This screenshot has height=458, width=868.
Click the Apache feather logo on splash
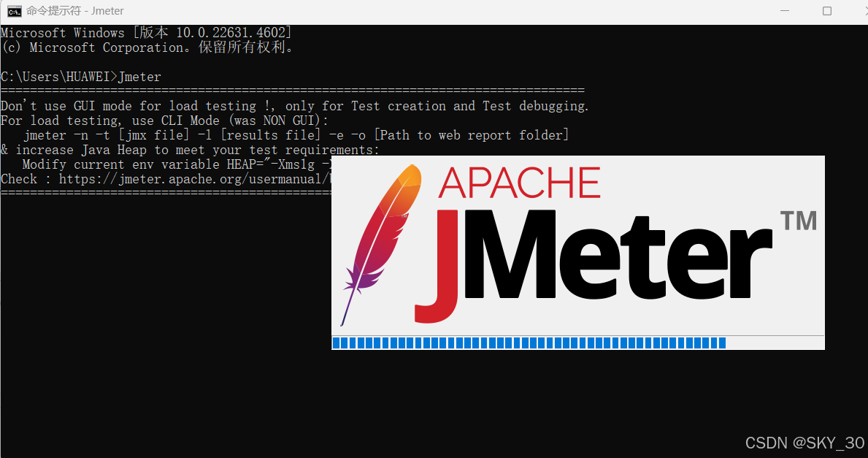click(382, 244)
